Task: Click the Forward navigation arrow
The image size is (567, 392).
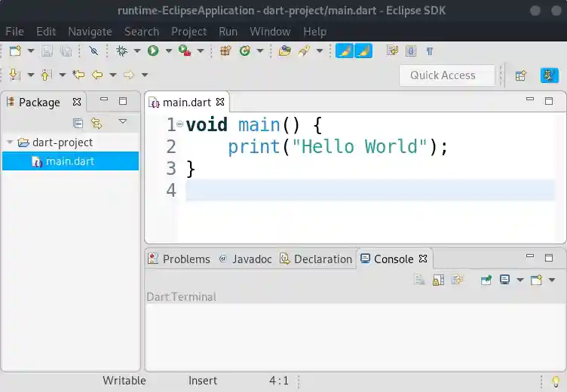Action: click(129, 75)
